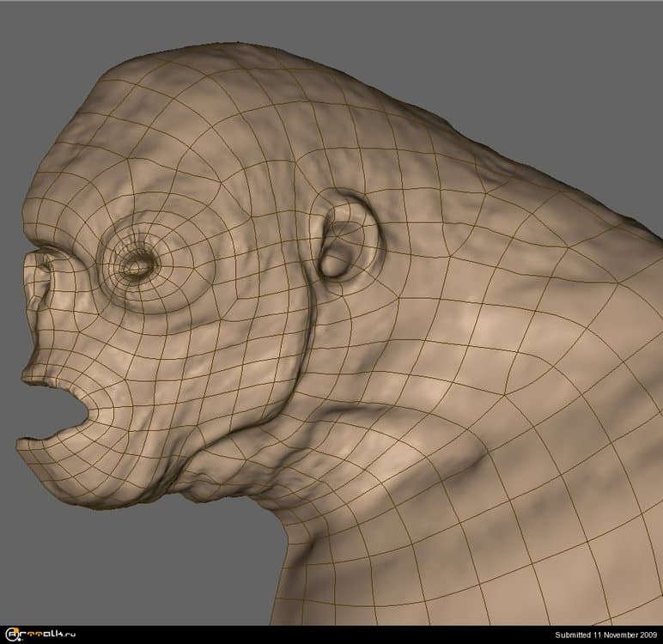
Task: Click the Arttalk.ru logo watermark
Action: tap(43, 635)
